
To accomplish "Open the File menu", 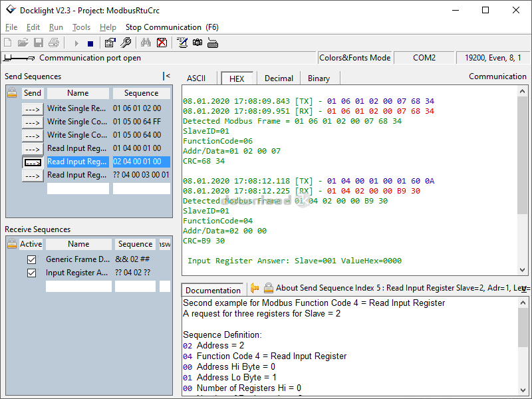I will [11, 27].
